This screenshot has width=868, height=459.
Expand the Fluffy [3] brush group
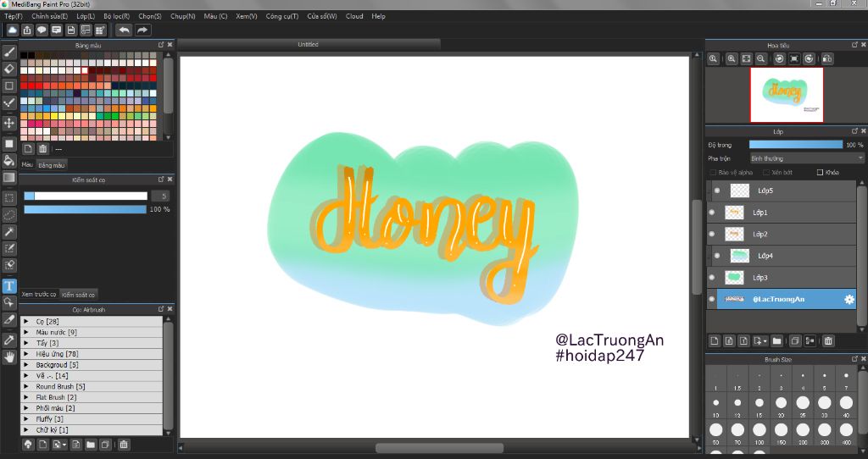(x=26, y=418)
